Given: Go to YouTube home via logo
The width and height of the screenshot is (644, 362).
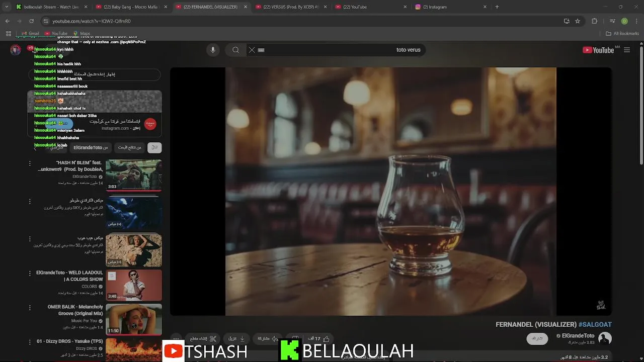Looking at the screenshot, I should click(598, 50).
